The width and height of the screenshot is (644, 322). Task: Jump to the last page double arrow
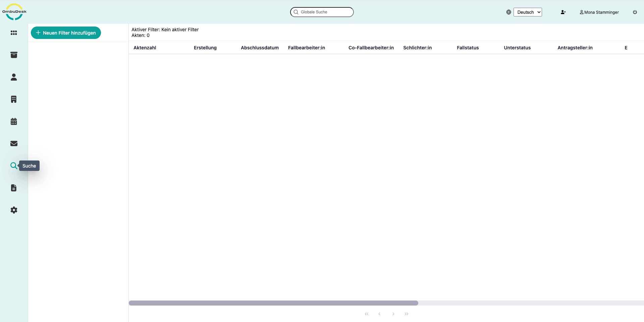pyautogui.click(x=407, y=314)
